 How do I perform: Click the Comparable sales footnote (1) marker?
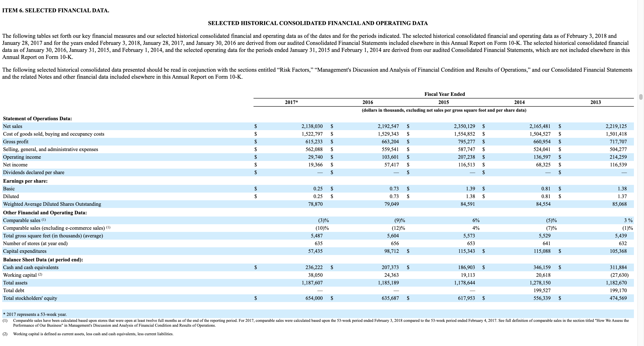[44, 220]
